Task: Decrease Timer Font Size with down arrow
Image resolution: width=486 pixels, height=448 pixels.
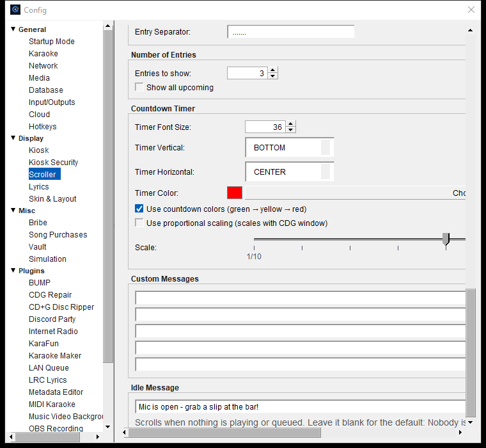Action: [x=290, y=130]
